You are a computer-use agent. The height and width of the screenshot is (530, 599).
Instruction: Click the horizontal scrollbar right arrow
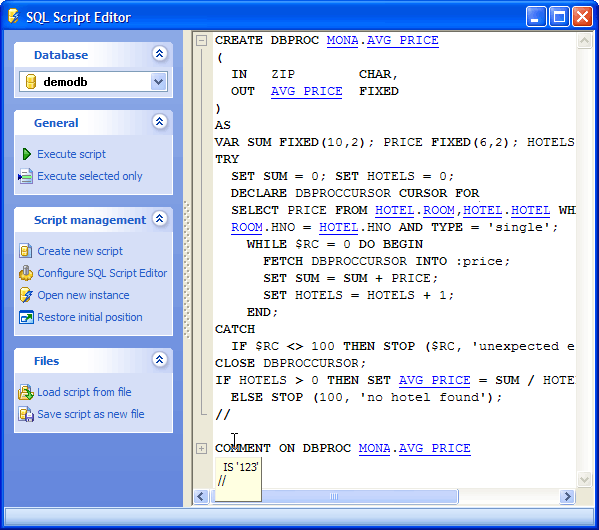[x=568, y=497]
